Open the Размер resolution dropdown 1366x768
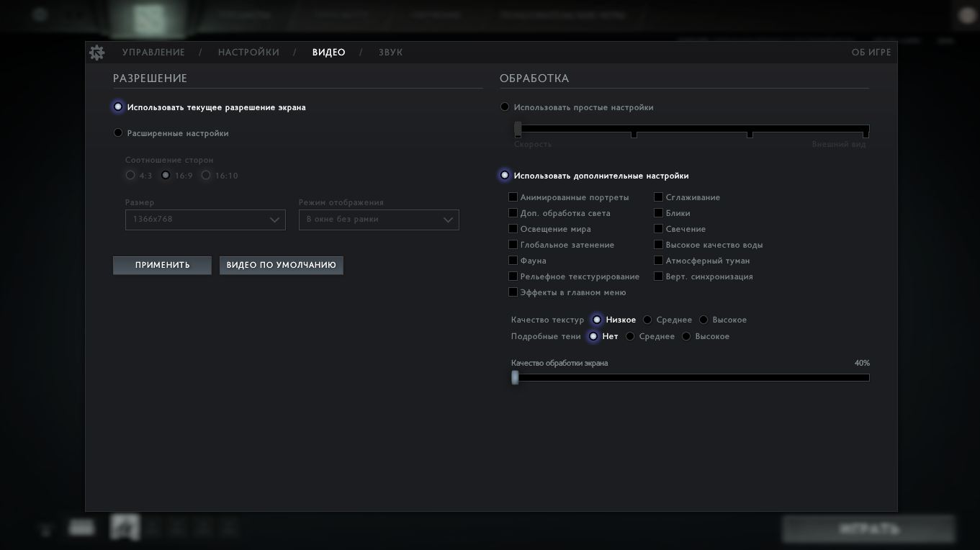980x550 pixels. coord(205,220)
